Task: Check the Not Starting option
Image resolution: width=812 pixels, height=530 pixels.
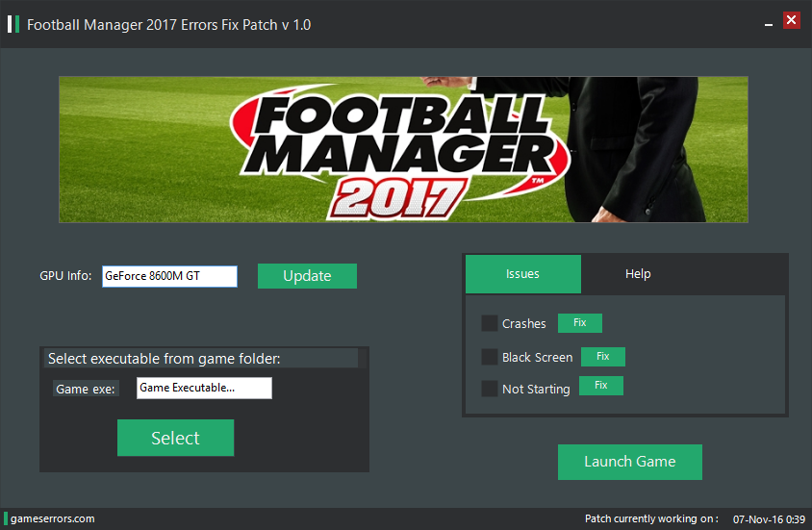Action: click(x=490, y=389)
